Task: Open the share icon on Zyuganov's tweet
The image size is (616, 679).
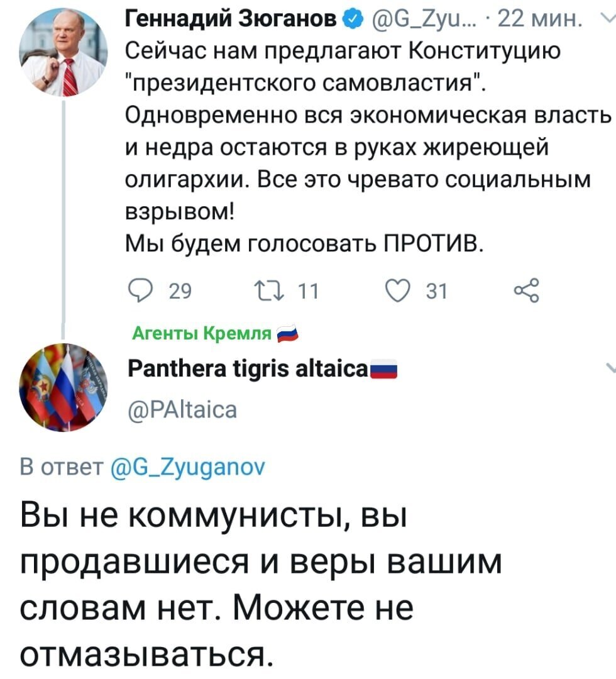Action: pyautogui.click(x=527, y=290)
